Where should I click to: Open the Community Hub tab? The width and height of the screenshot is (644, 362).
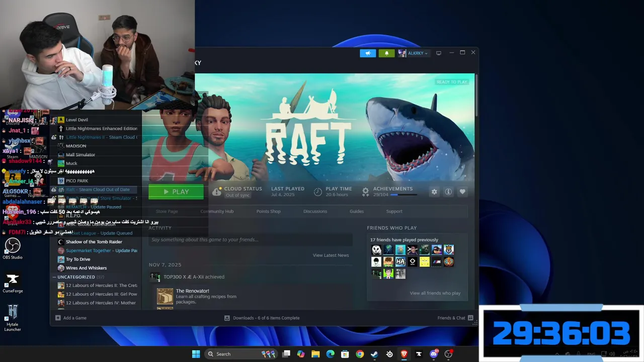point(217,211)
